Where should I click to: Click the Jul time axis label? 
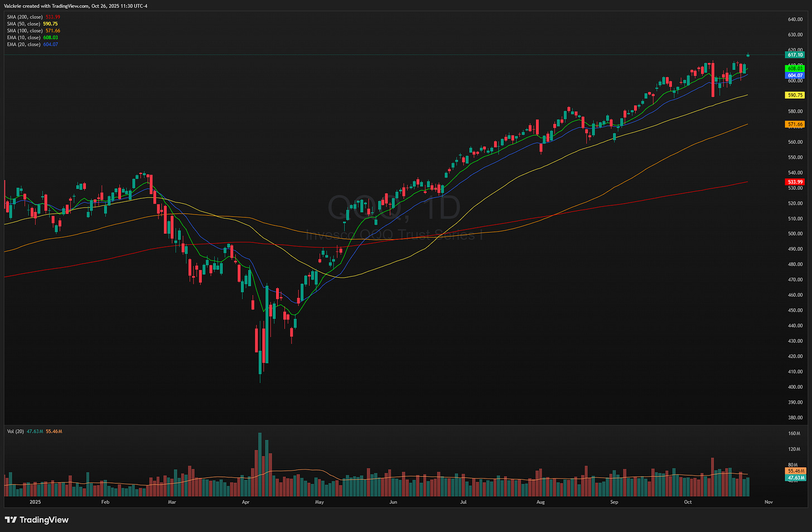(463, 502)
